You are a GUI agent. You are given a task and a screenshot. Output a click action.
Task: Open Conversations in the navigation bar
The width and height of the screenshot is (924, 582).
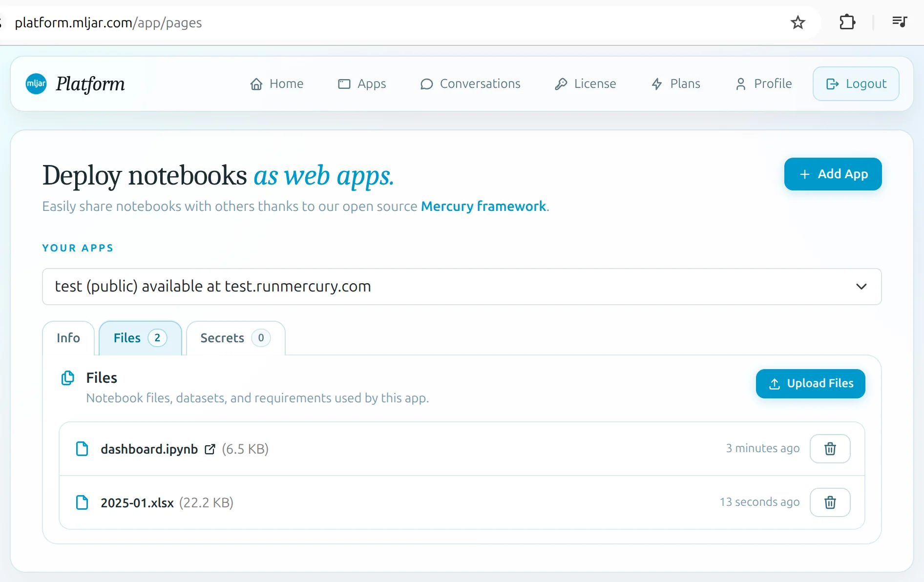[x=470, y=84]
